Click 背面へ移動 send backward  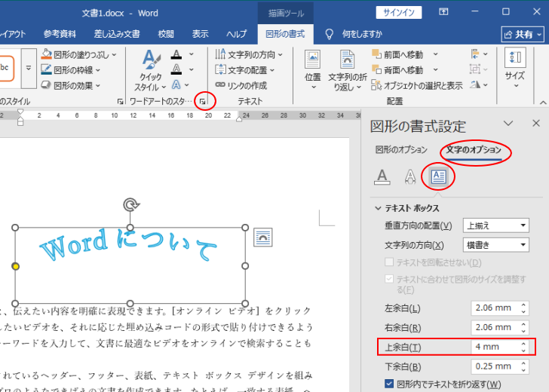coord(397,70)
